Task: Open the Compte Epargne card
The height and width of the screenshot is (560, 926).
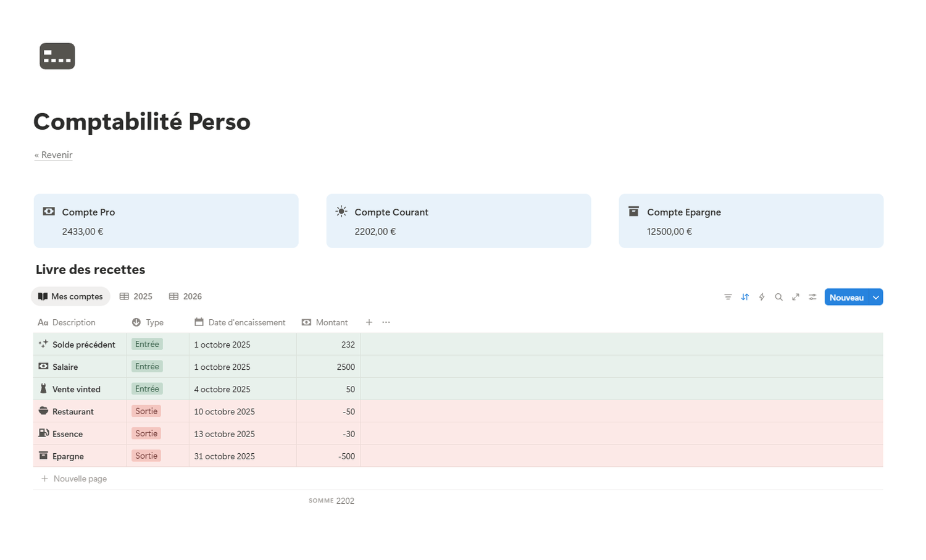Action: tap(751, 221)
